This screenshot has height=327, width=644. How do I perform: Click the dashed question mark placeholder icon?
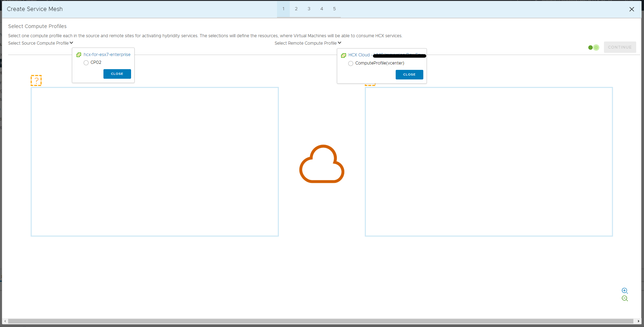coord(36,81)
